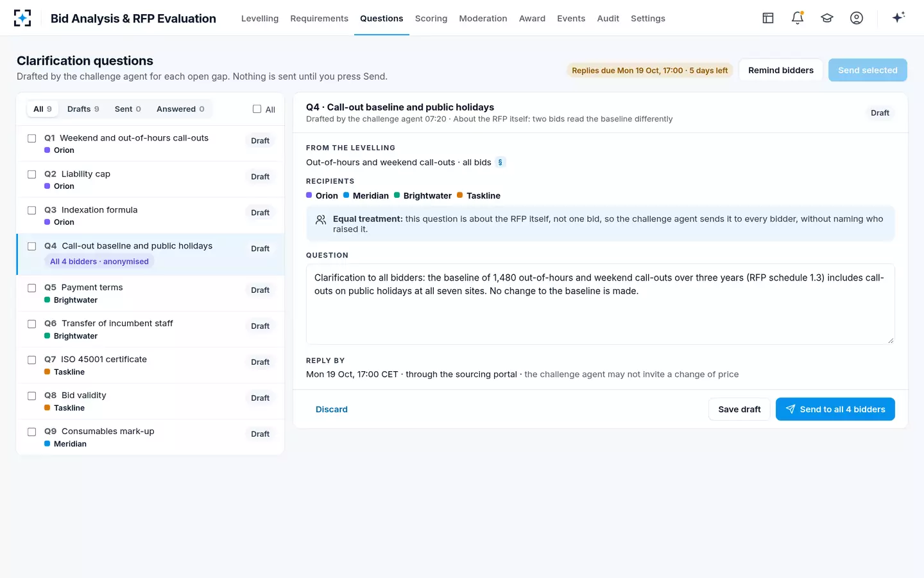Open the Moderation tab
This screenshot has height=578, width=924.
click(483, 19)
